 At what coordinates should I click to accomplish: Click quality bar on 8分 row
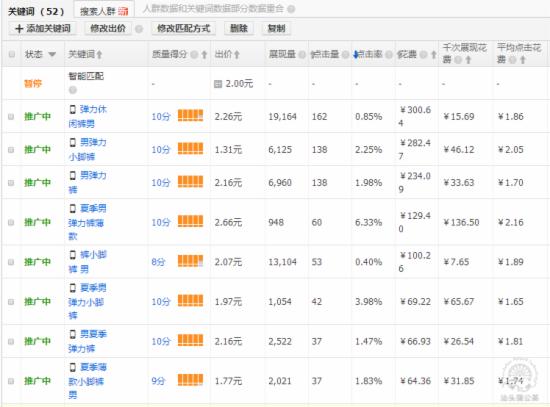point(190,261)
